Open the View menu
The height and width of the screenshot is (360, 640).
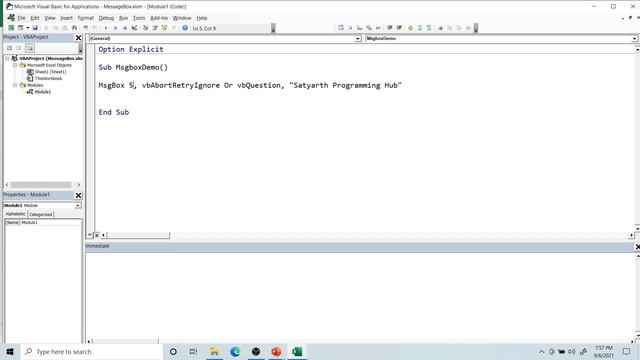50,18
